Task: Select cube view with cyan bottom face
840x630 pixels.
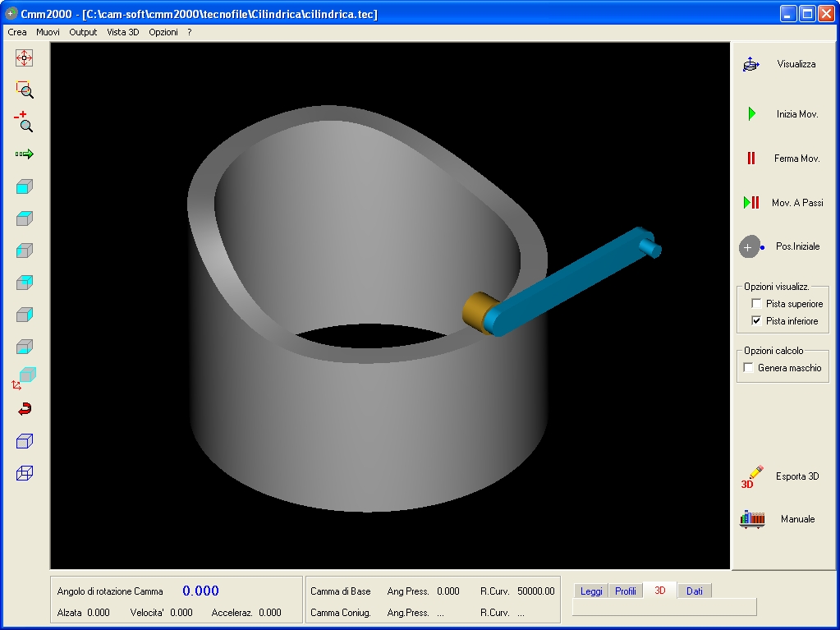Action: tap(24, 347)
